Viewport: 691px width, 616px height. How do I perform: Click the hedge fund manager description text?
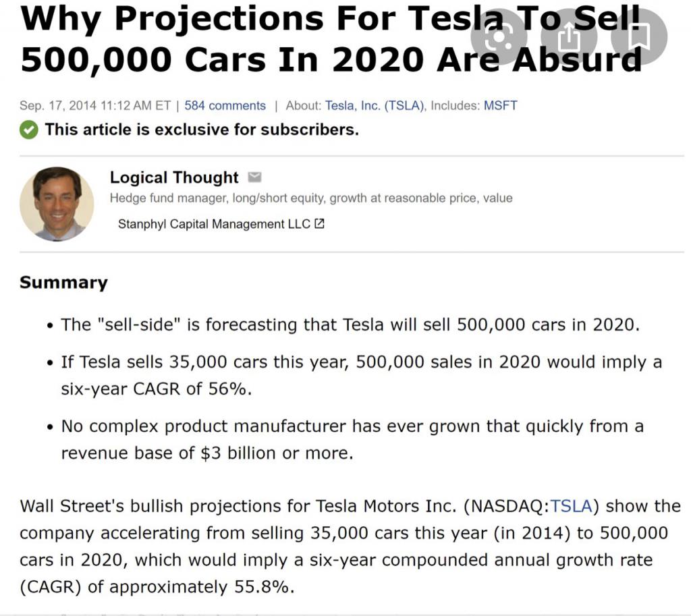pos(311,198)
